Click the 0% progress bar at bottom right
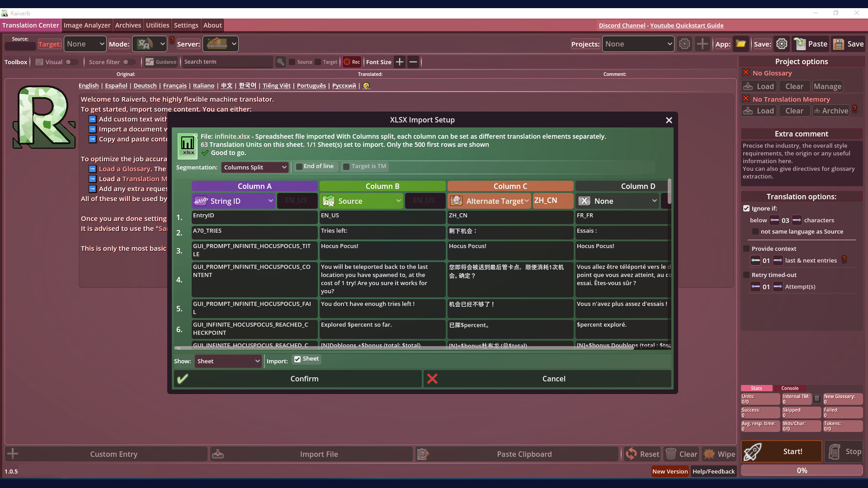The height and width of the screenshot is (488, 868). pos(802,470)
